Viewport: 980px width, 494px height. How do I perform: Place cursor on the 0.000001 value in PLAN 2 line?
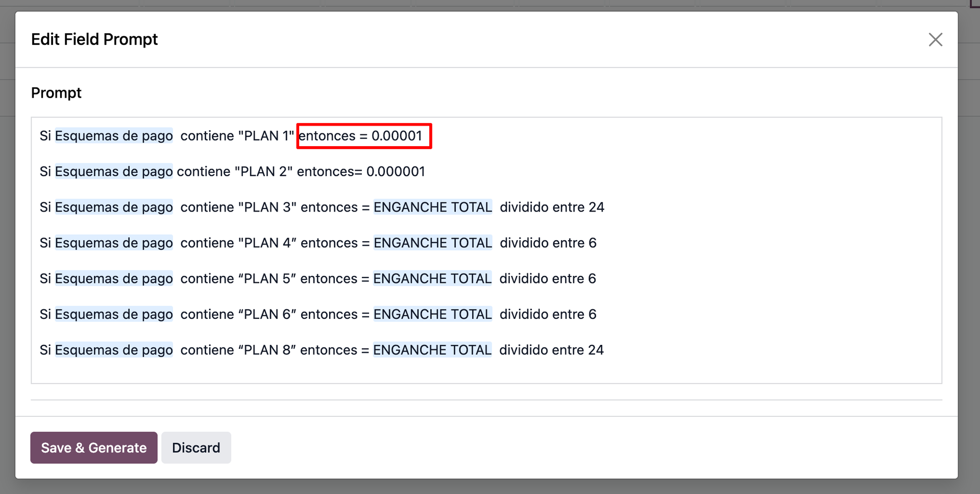click(396, 172)
